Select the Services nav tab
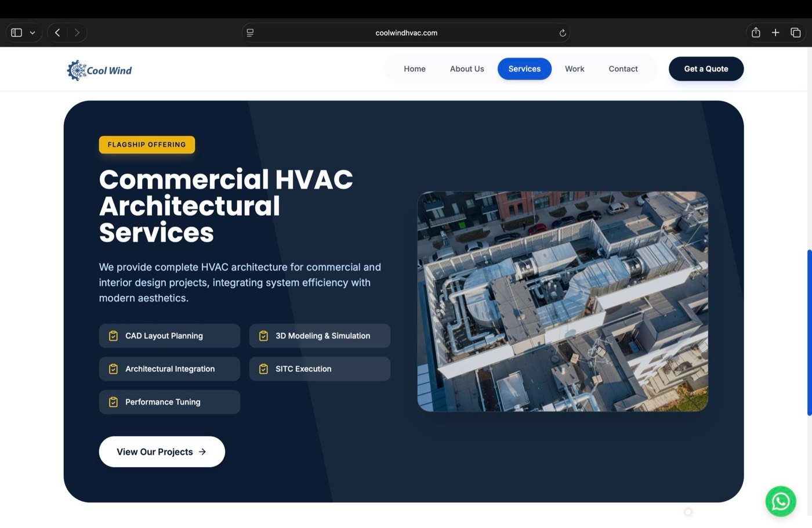 click(524, 69)
